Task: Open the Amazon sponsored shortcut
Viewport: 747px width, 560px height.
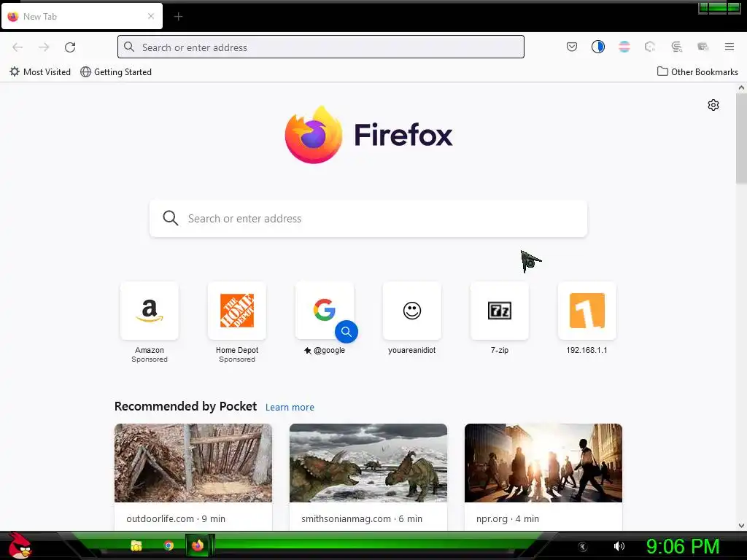Action: pyautogui.click(x=150, y=311)
